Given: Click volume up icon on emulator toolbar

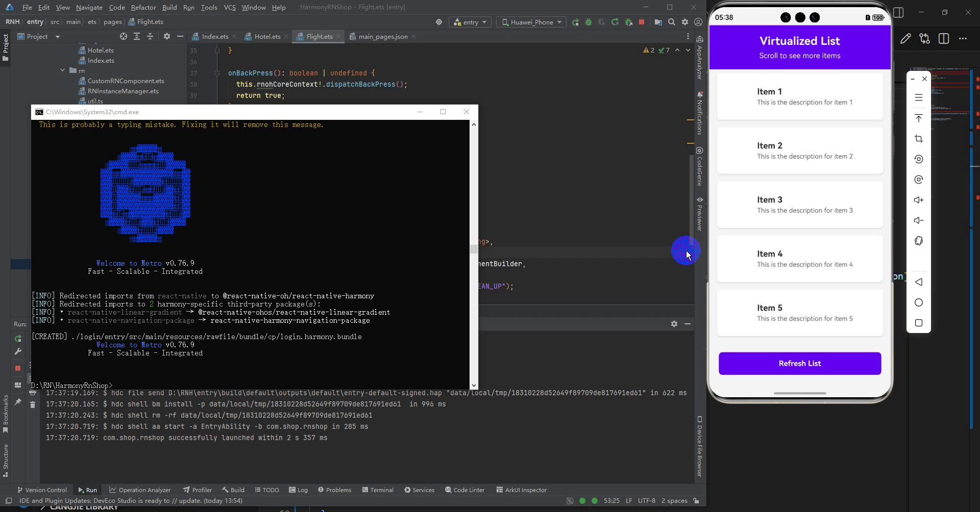Looking at the screenshot, I should point(919,200).
